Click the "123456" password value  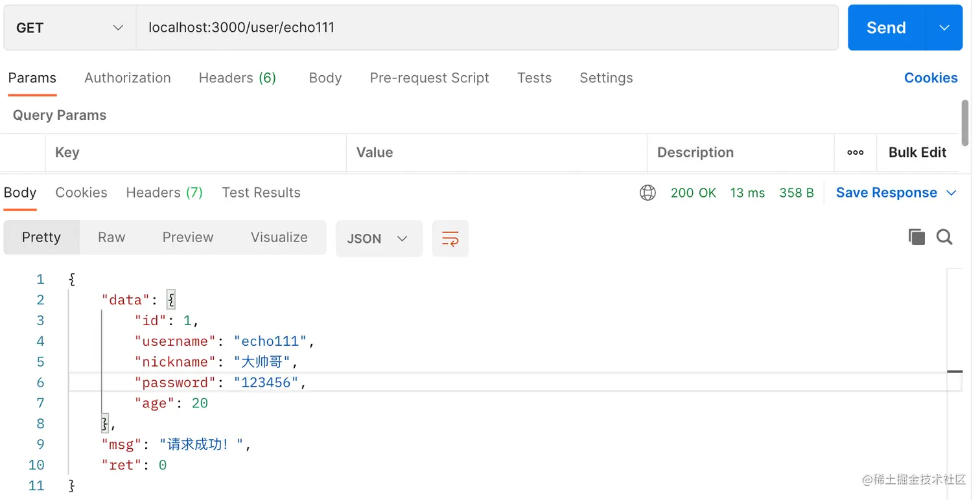[266, 383]
